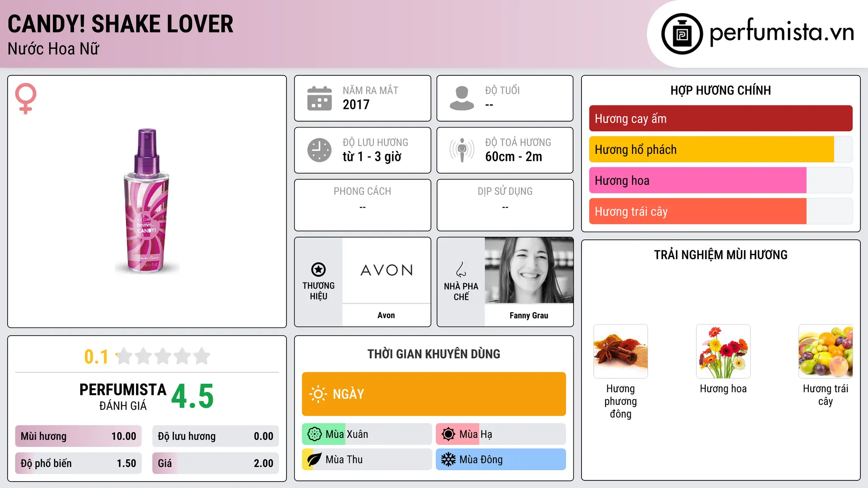
Task: Click the star badge icon above Thương hiệu
Action: (x=318, y=269)
